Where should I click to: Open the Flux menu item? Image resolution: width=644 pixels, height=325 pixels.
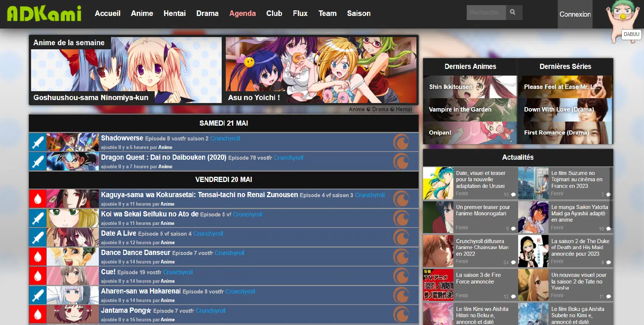pyautogui.click(x=300, y=13)
